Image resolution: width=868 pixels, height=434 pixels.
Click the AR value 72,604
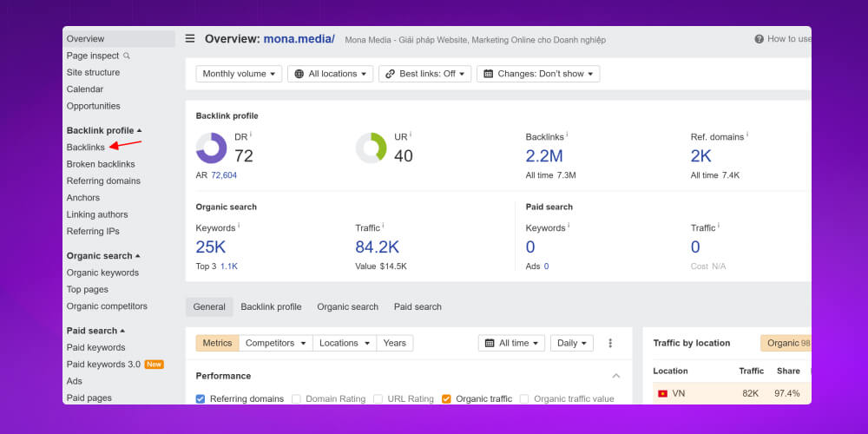click(x=224, y=175)
